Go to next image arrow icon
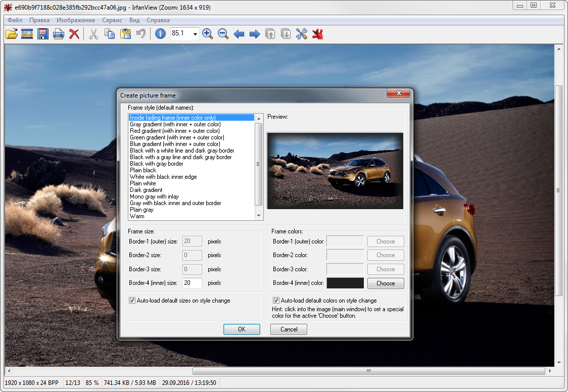This screenshot has height=392, width=568. coord(255,34)
